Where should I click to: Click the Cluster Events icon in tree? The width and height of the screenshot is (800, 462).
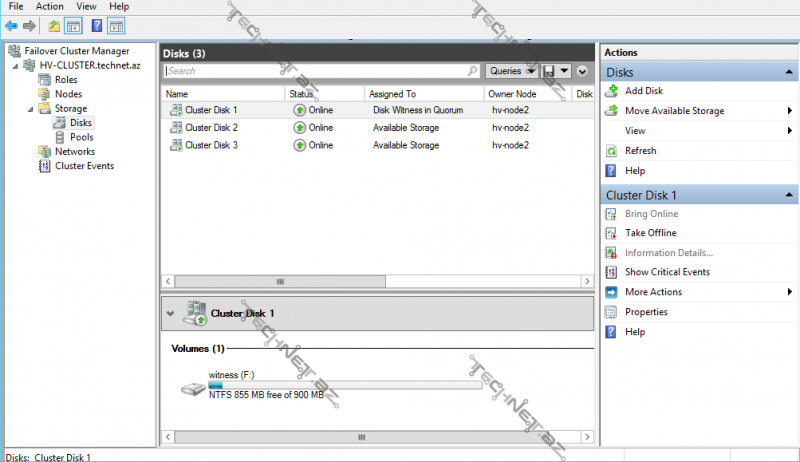click(x=45, y=166)
